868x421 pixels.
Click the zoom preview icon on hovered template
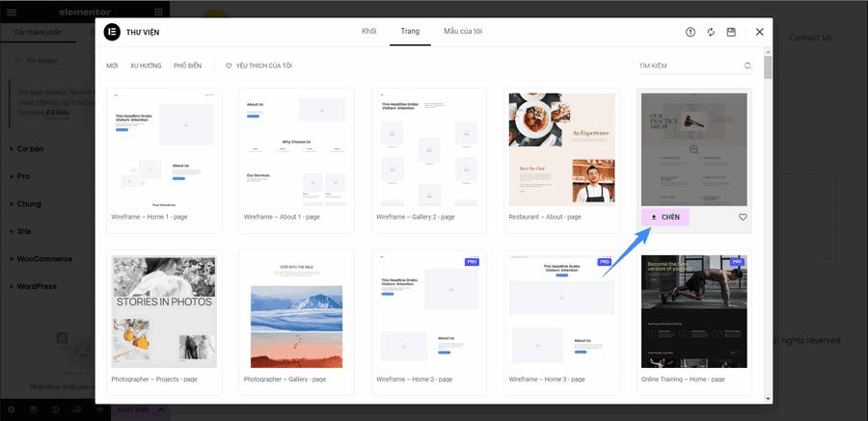pyautogui.click(x=694, y=149)
